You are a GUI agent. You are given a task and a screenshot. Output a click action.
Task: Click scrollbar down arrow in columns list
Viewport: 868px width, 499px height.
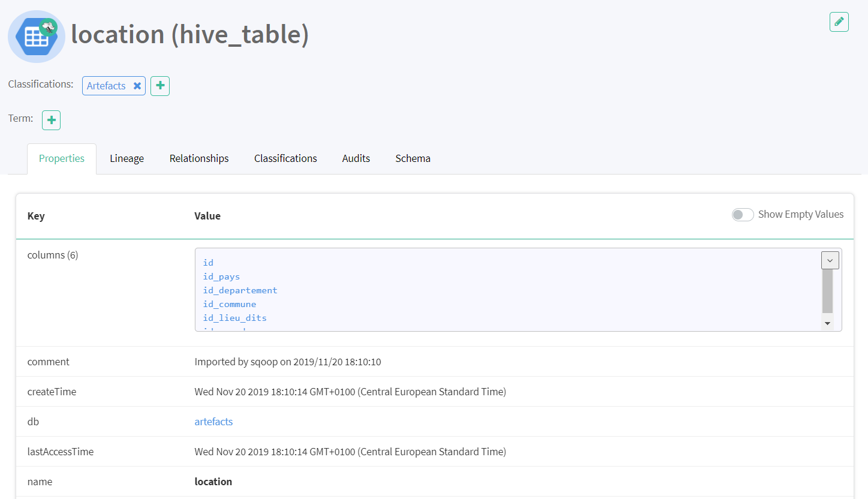(x=827, y=323)
